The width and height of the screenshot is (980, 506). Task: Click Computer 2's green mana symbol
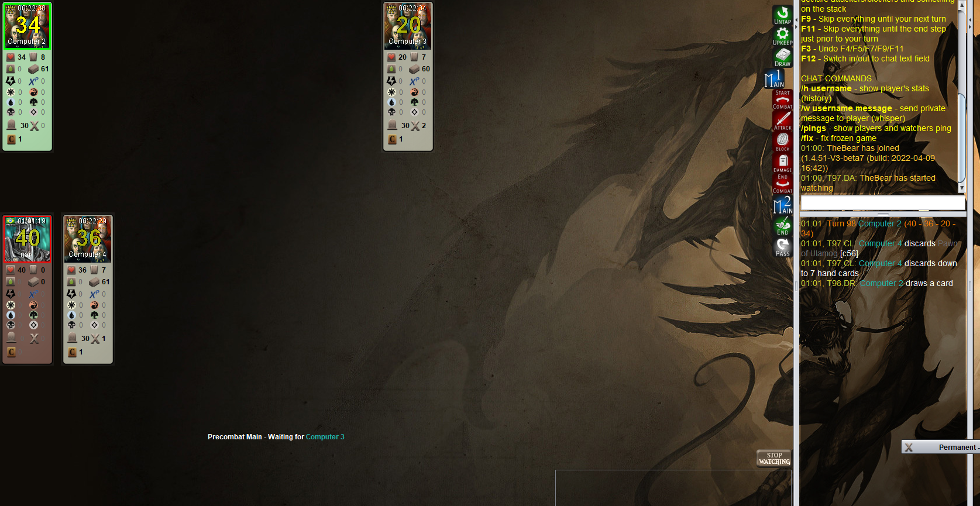[33, 102]
